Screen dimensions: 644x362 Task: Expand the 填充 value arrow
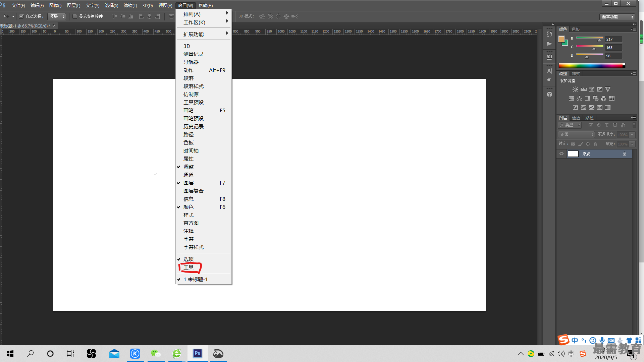point(632,144)
